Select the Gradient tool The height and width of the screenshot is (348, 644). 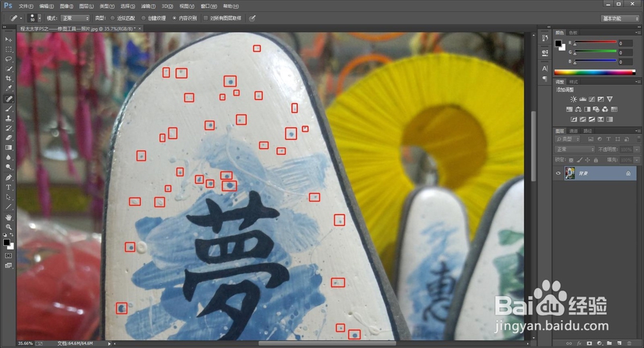(x=8, y=148)
